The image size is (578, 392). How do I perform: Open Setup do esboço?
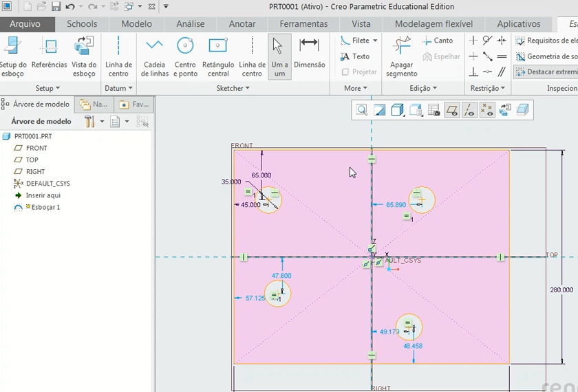click(x=12, y=56)
